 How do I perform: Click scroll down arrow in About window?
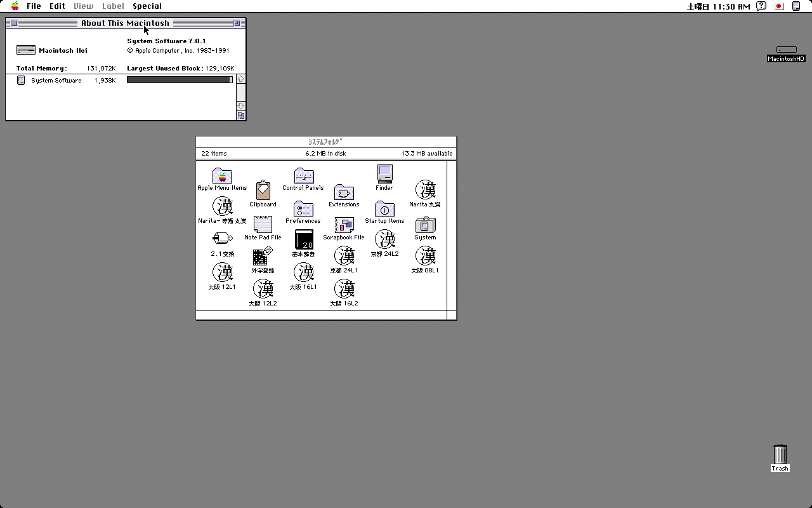tap(241, 105)
